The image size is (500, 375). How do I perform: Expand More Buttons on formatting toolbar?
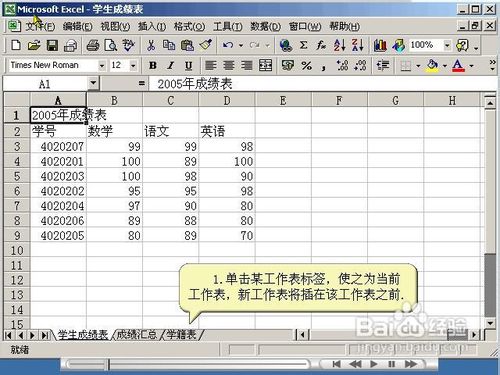click(492, 65)
